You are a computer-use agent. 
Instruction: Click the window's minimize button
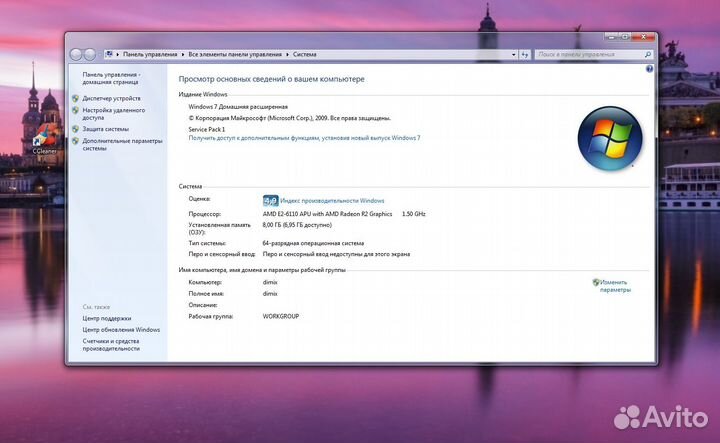click(611, 37)
